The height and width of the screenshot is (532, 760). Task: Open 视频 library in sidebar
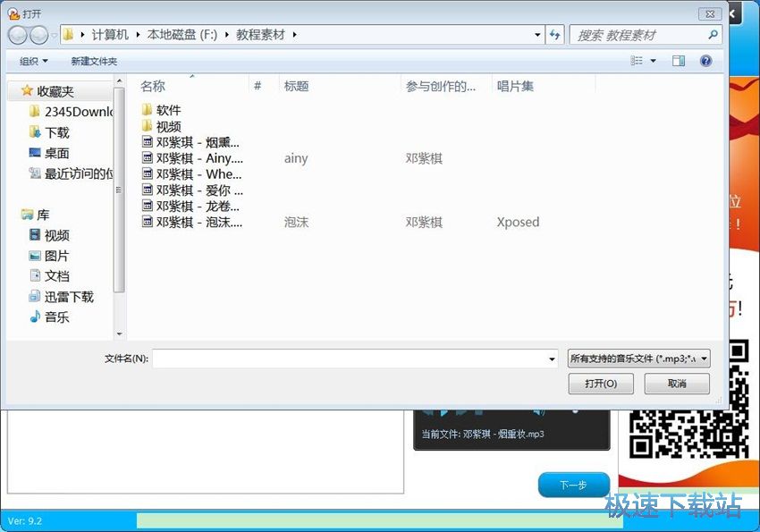49,235
